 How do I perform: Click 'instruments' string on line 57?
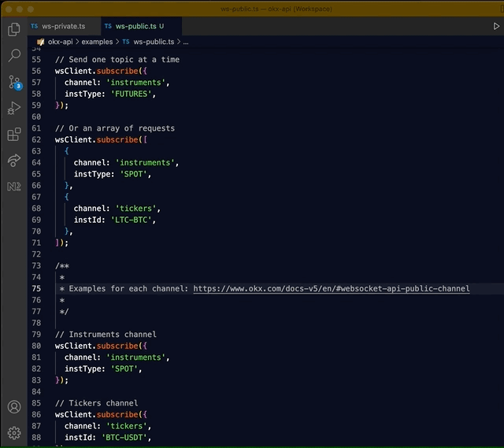coord(135,82)
